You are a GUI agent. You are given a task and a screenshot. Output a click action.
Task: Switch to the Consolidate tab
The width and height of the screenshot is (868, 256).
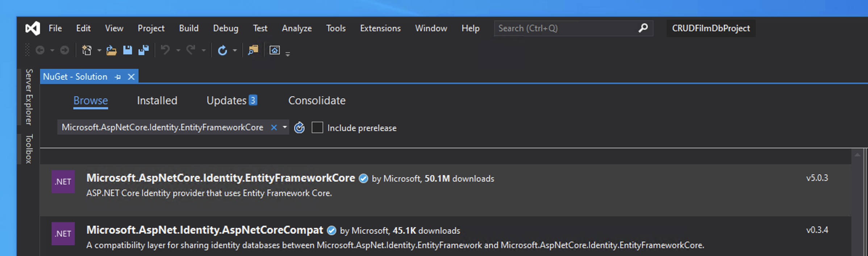tap(317, 101)
